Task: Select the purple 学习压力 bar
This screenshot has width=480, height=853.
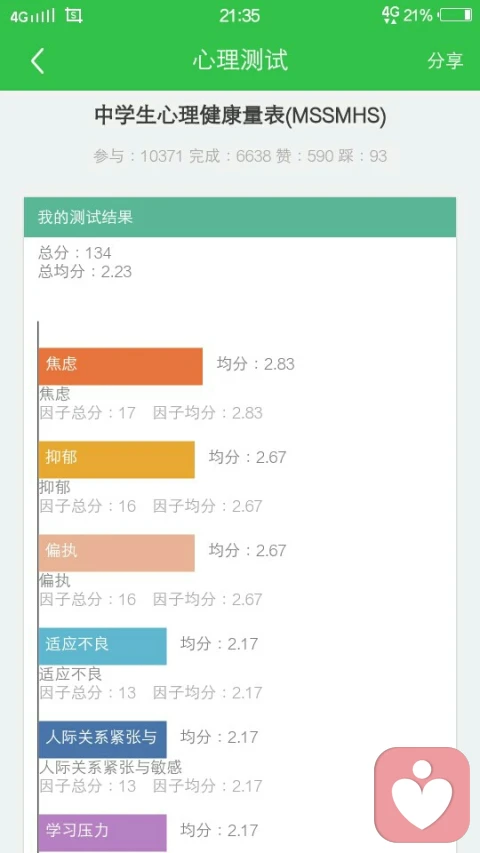Action: coord(102,833)
